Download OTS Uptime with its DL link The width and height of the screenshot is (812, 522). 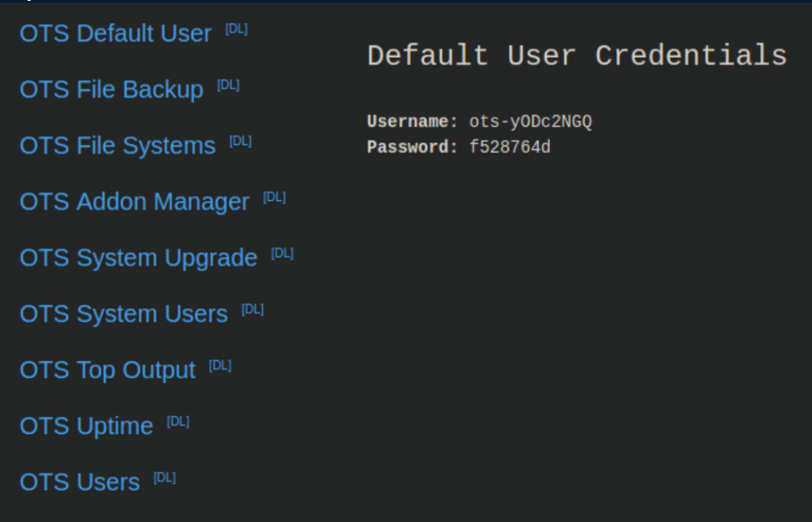(178, 422)
